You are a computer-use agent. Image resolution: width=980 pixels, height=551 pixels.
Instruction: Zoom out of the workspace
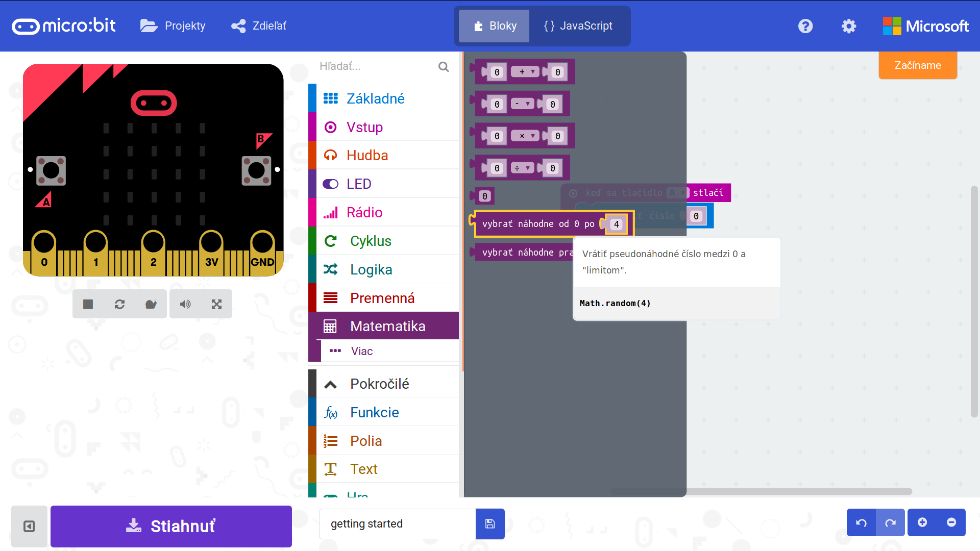951,522
